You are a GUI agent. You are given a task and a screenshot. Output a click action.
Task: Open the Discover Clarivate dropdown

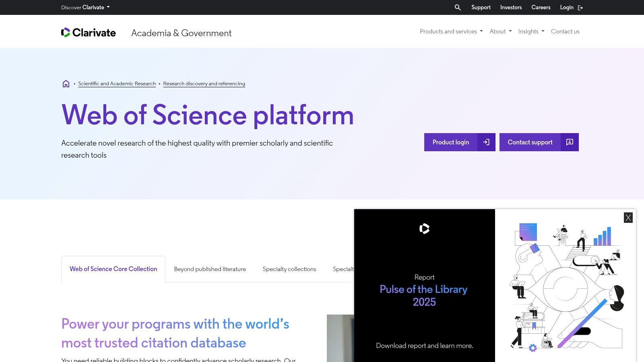pyautogui.click(x=85, y=7)
